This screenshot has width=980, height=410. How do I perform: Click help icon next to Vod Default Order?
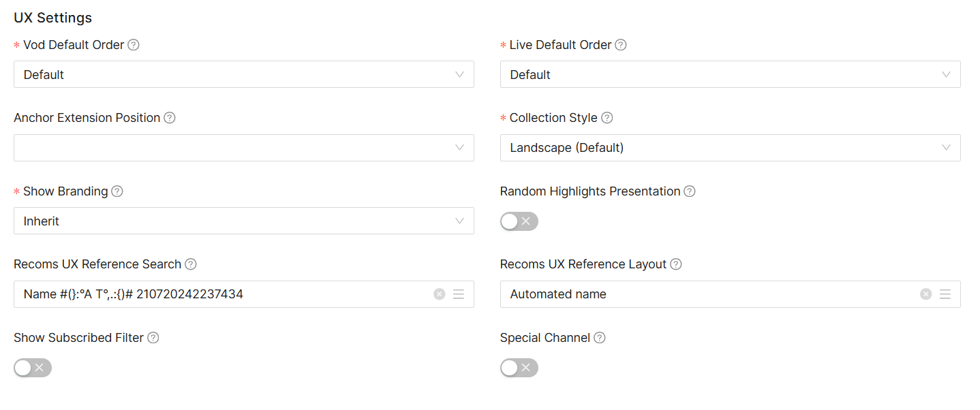coord(134,45)
